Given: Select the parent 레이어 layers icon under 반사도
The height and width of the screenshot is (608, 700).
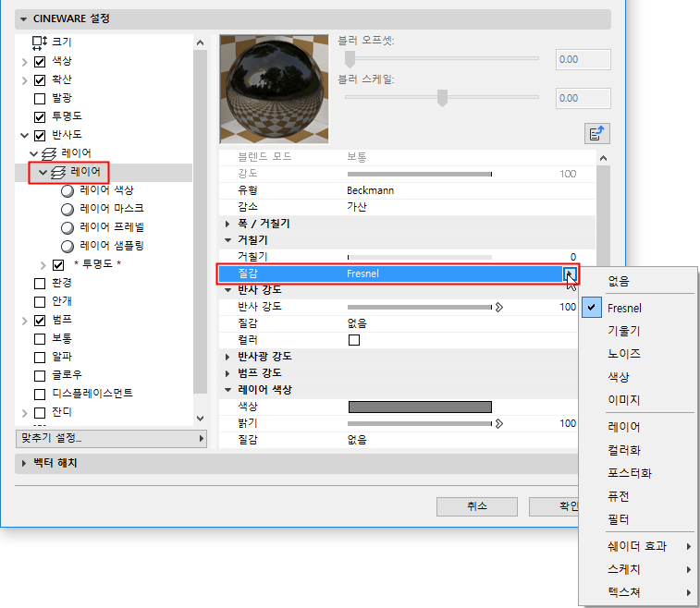Looking at the screenshot, I should point(49,154).
